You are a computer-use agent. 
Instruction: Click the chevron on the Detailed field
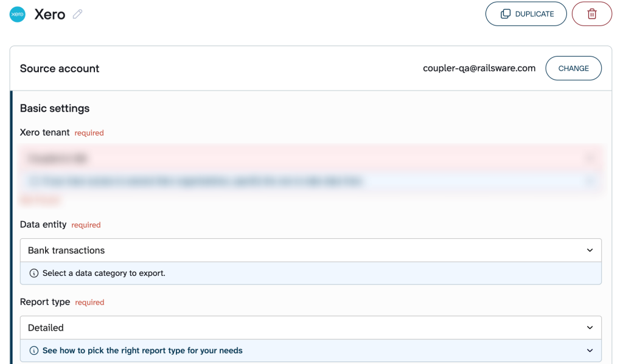[x=589, y=328]
